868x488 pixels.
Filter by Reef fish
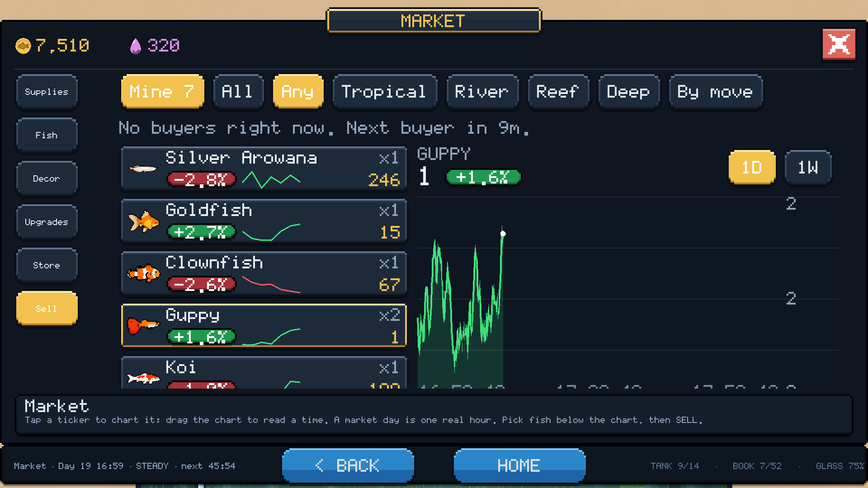point(558,92)
